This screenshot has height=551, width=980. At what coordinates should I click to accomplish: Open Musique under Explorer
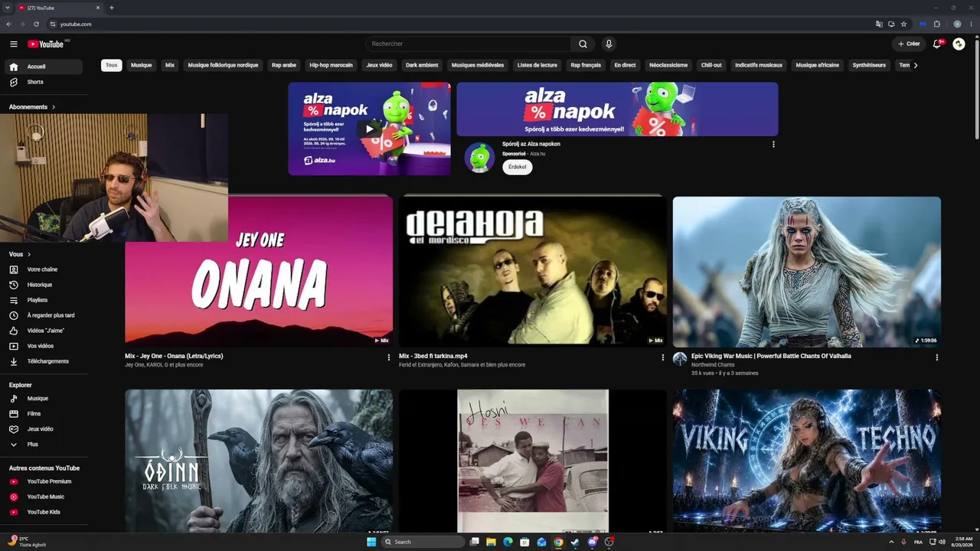point(42,399)
